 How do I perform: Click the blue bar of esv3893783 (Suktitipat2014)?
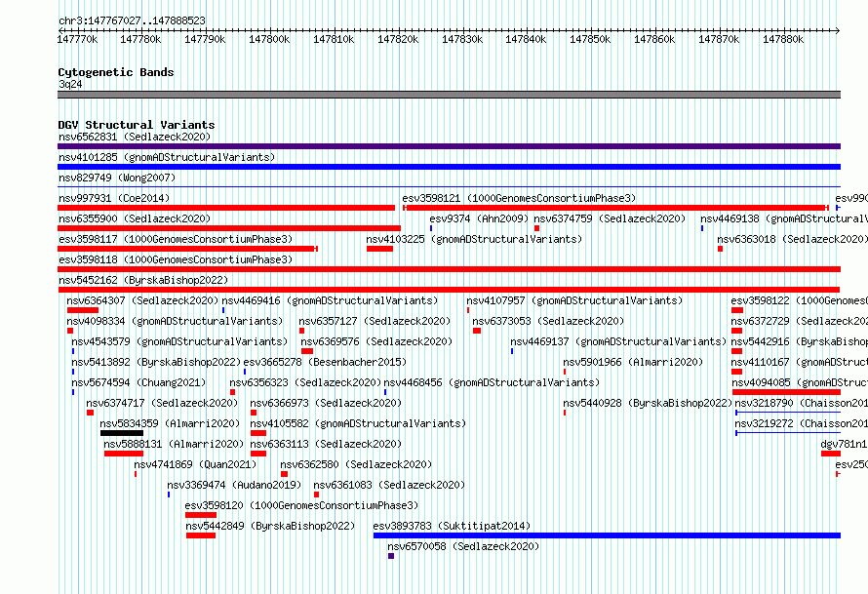[608, 535]
